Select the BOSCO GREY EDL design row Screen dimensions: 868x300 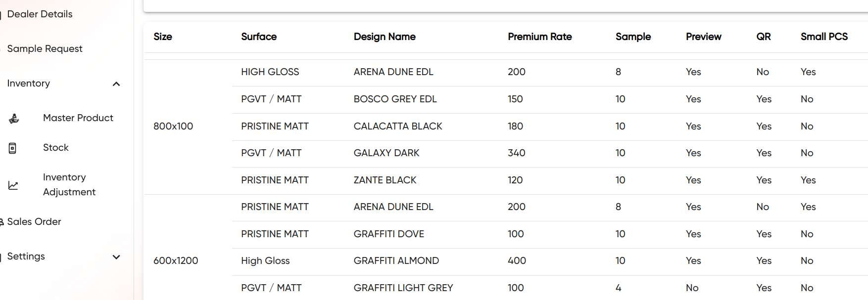[x=395, y=99]
